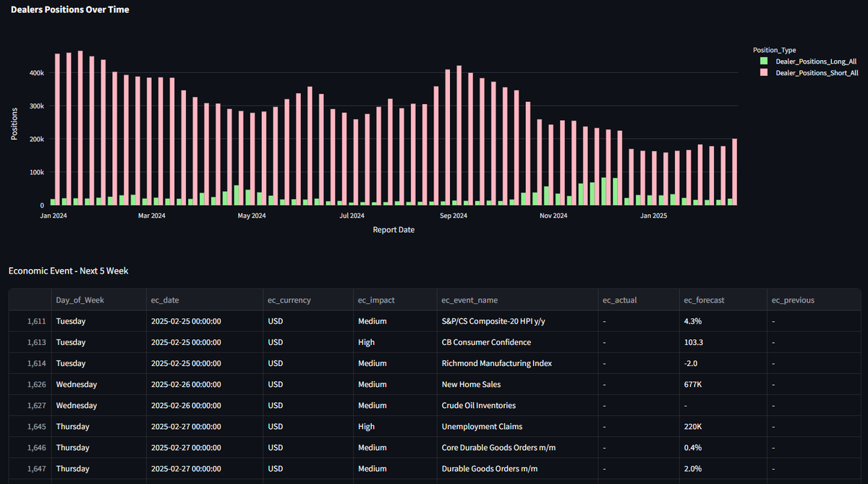
Task: Select row index 1,646
Action: click(30, 448)
